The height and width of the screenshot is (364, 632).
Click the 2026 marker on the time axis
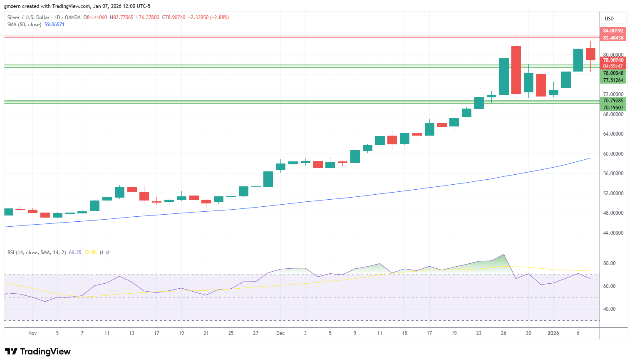(553, 333)
